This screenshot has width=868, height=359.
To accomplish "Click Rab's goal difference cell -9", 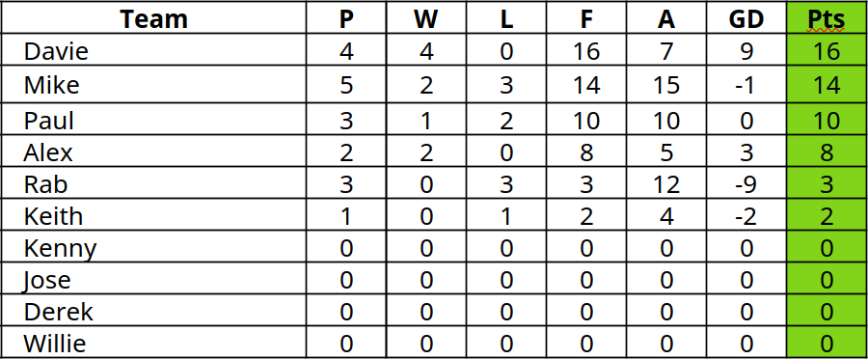I will click(x=746, y=182).
